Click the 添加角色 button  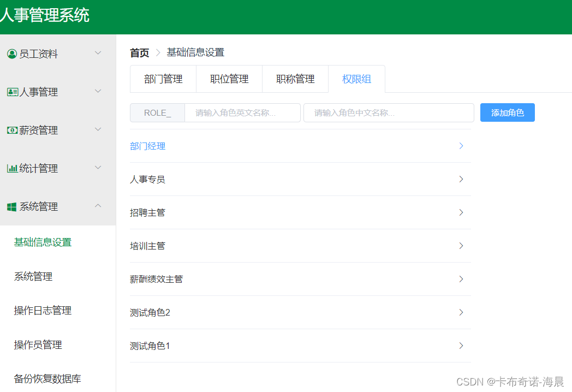click(x=507, y=112)
